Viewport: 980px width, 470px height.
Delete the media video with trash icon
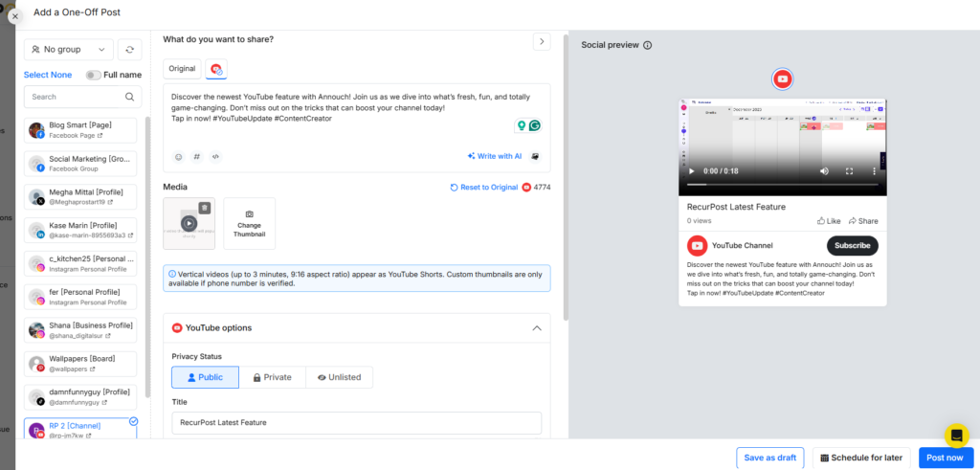205,208
